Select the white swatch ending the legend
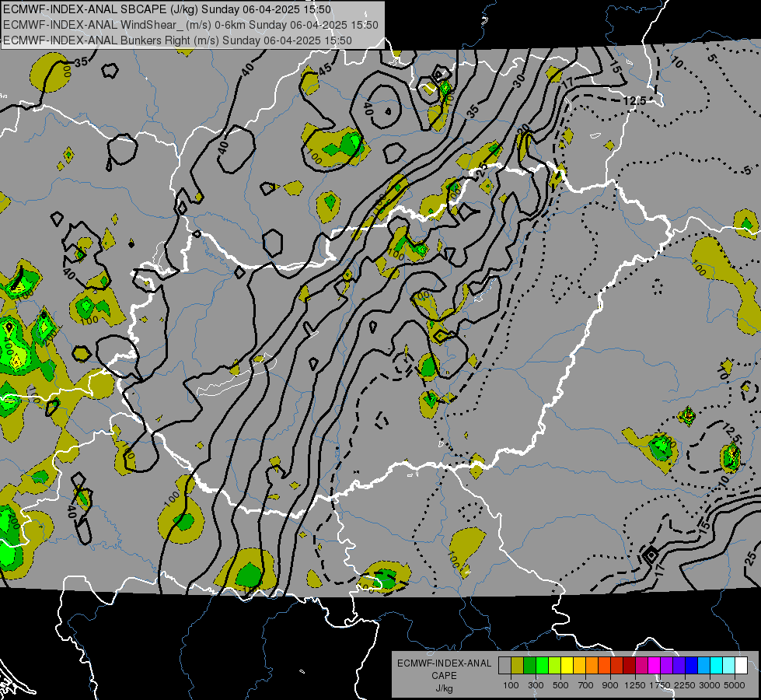The height and width of the screenshot is (700, 761). [x=741, y=665]
